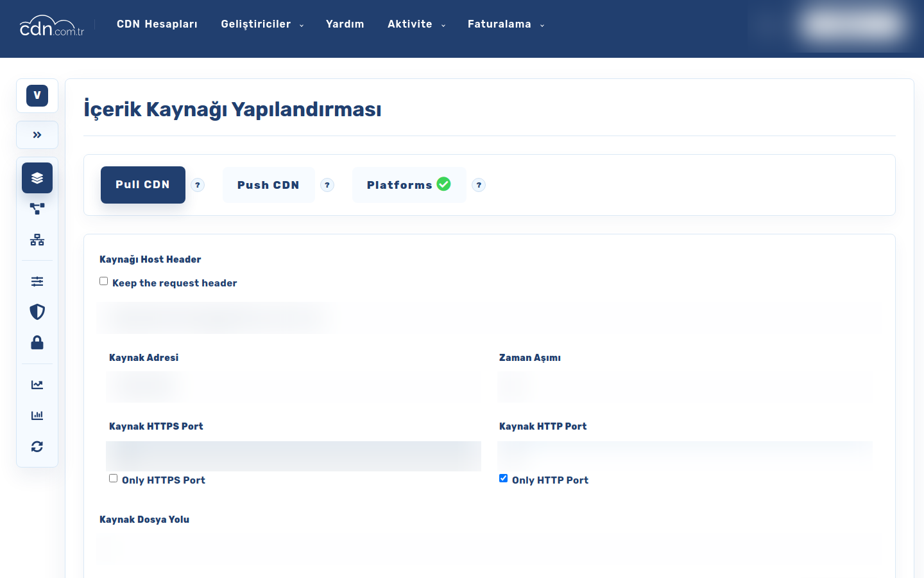Viewport: 924px width, 578px height.
Task: Click the Kaynak HTTPS Port input field
Action: pos(293,456)
